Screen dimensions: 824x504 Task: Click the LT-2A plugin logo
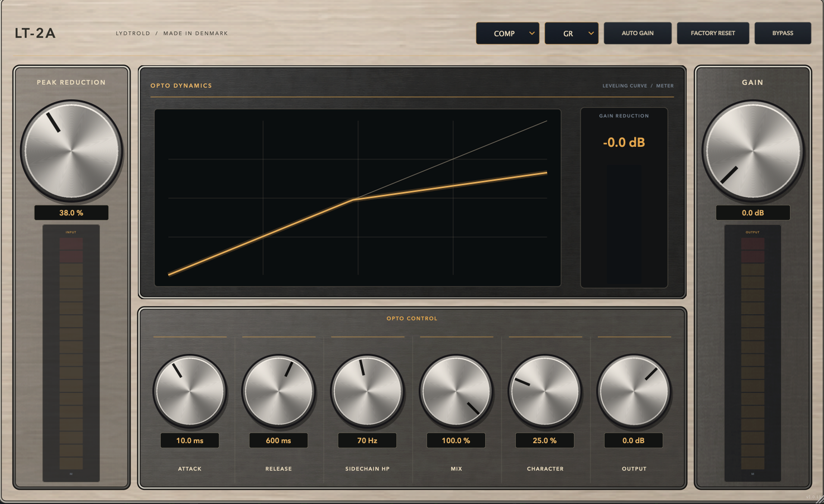click(x=35, y=33)
